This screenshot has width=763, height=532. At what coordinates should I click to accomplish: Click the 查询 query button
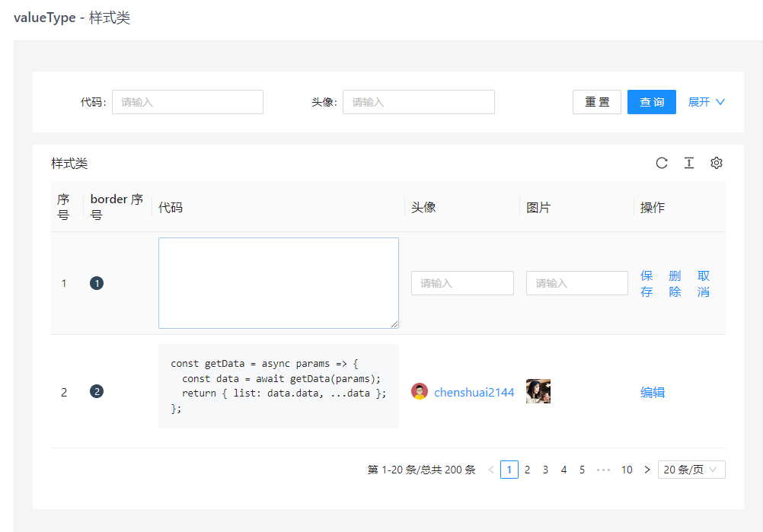[x=652, y=102]
